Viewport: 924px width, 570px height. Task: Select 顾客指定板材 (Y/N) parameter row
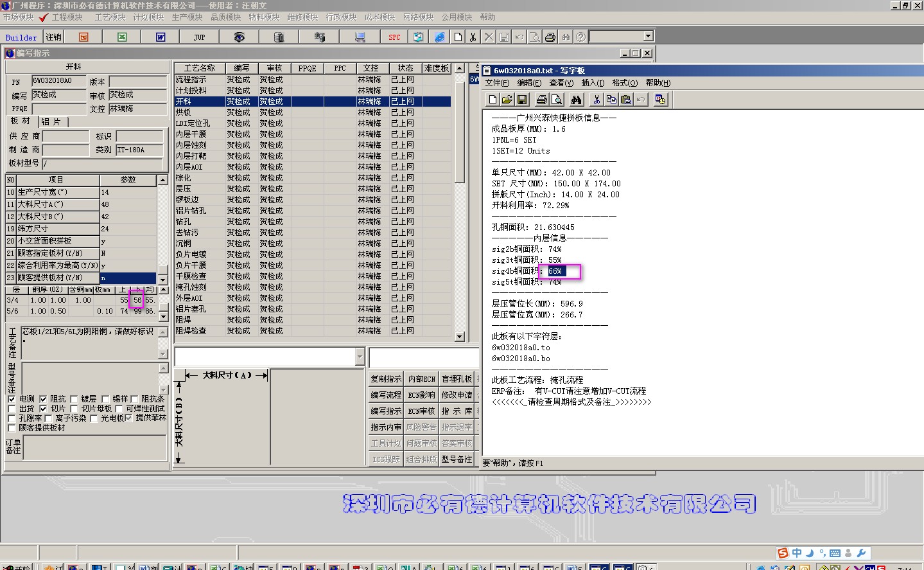point(81,253)
